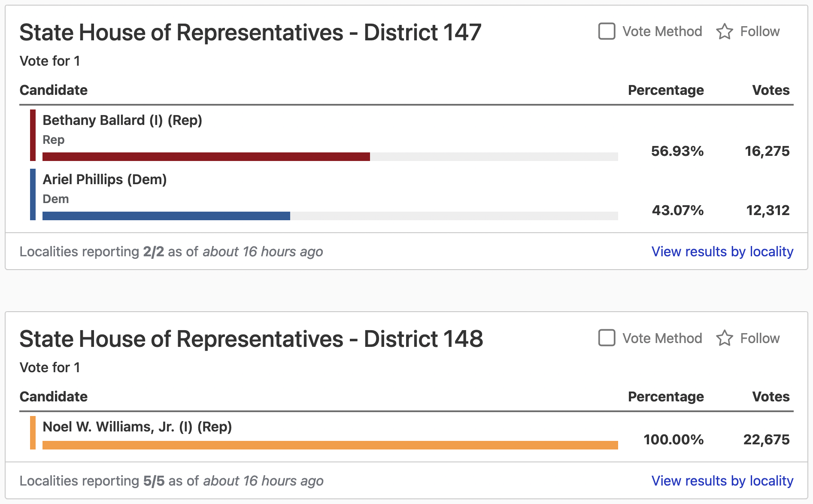Image resolution: width=813 pixels, height=504 pixels.
Task: Click the star icon for District 147
Action: tap(724, 31)
